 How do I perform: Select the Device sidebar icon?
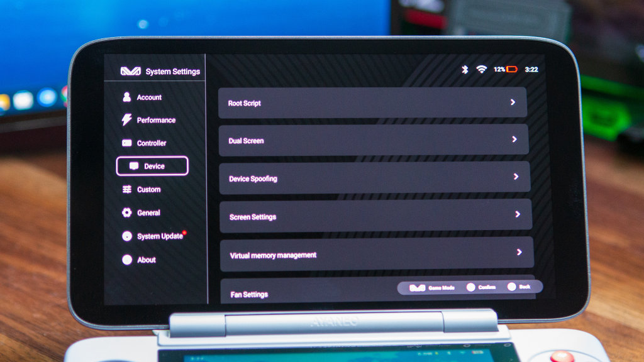pyautogui.click(x=133, y=165)
